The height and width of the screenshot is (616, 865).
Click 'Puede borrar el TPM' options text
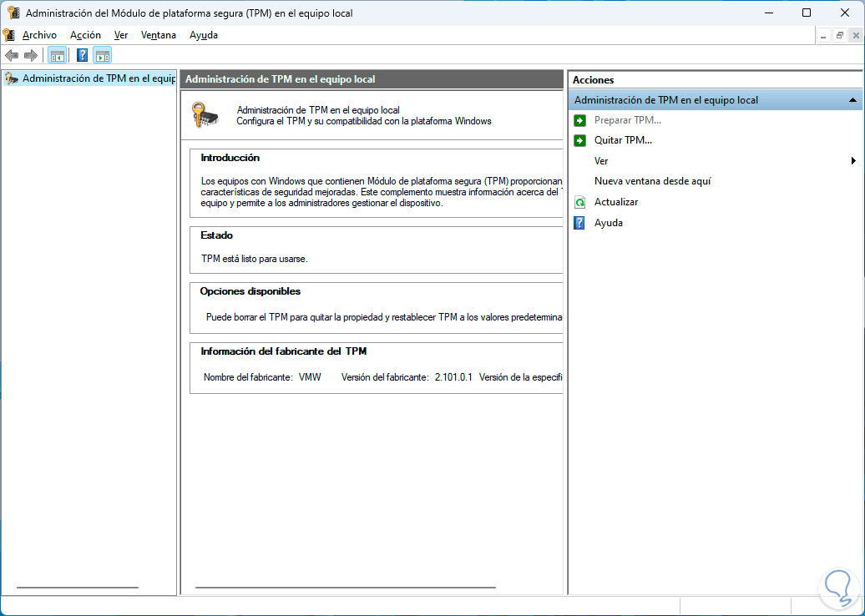(384, 318)
